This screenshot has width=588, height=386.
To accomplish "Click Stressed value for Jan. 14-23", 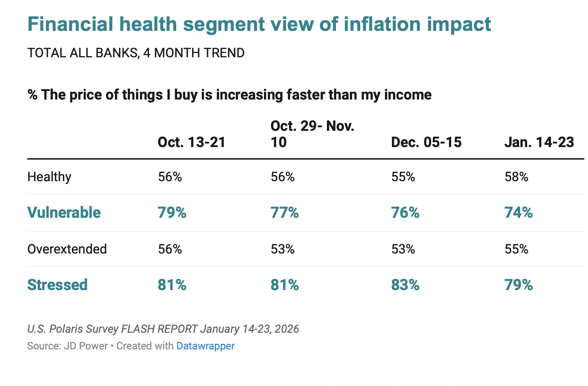I will coord(518,285).
